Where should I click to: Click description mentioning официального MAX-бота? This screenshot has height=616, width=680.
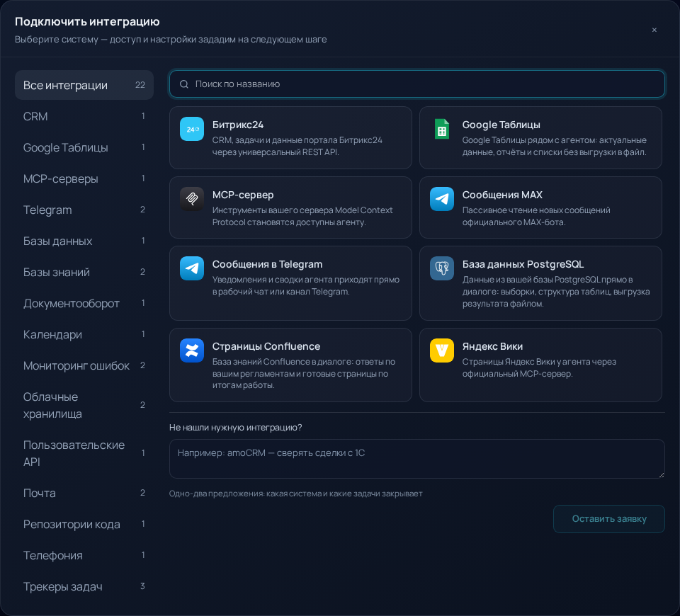pyautogui.click(x=536, y=216)
